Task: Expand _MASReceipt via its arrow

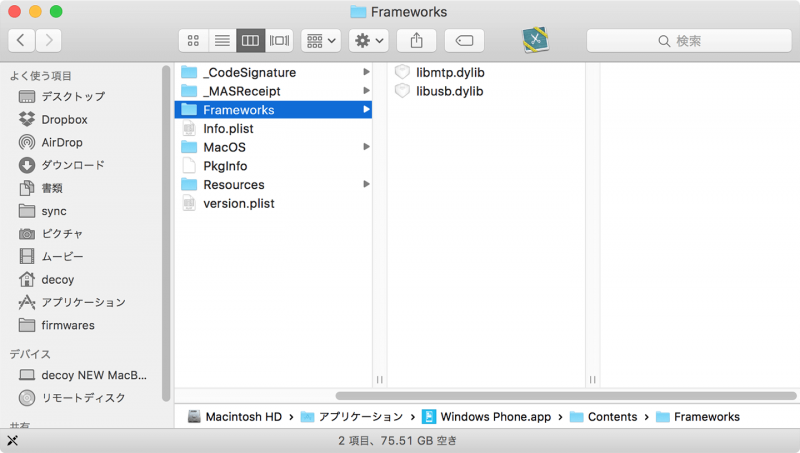Action: tap(366, 91)
